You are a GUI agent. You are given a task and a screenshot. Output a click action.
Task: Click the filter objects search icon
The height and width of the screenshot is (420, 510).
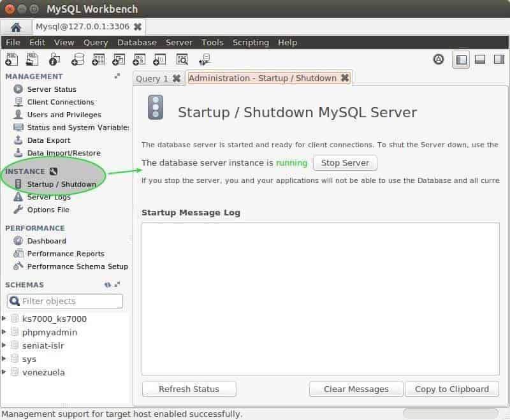pos(14,301)
